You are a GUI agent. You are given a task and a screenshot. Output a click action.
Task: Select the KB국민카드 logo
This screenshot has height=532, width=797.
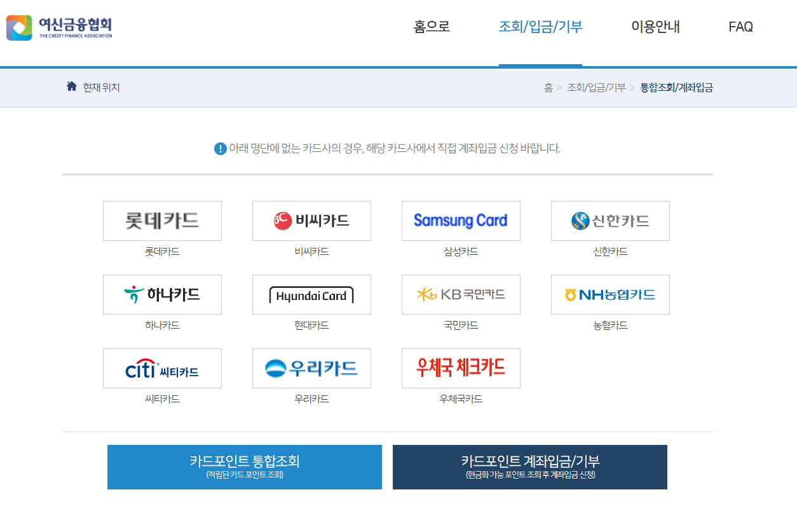click(461, 294)
